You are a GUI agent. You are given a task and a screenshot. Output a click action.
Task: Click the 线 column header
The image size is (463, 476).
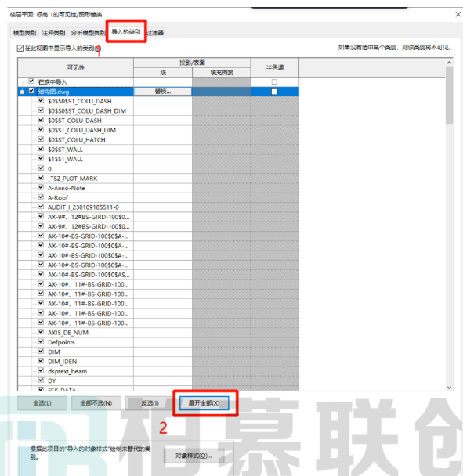(163, 73)
